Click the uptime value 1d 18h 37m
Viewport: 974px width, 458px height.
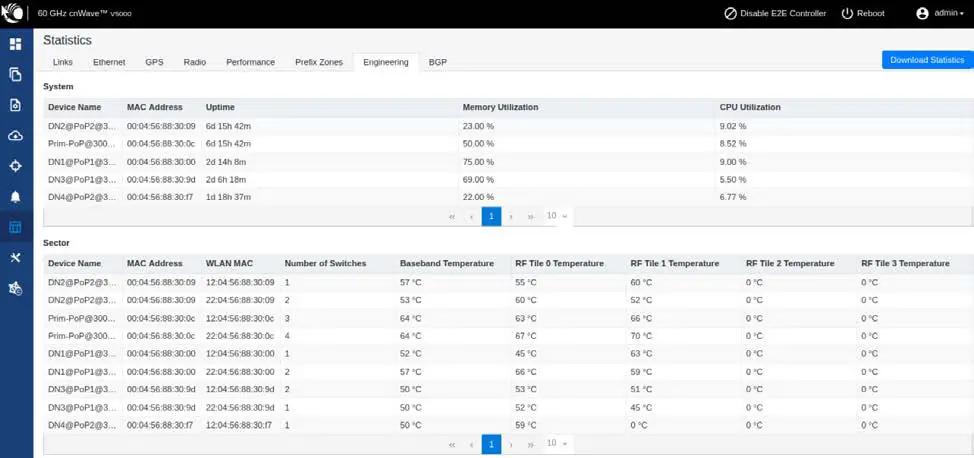pos(228,197)
